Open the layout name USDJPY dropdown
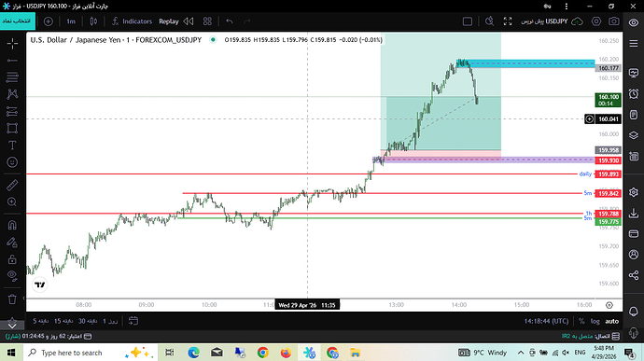The height and width of the screenshot is (361, 644). (544, 21)
